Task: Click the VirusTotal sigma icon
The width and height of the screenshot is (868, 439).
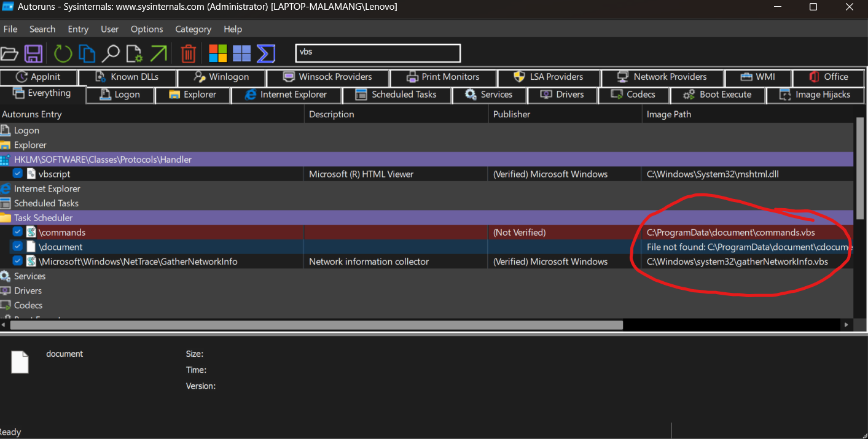Action: 265,53
